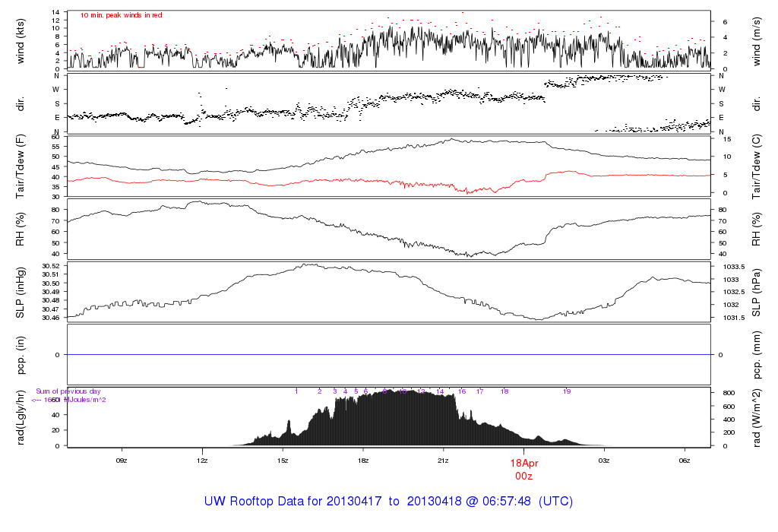This screenshot has width=778, height=532.
Task: Click the 'SLP (hPa)' right axis label
Action: [x=757, y=292]
